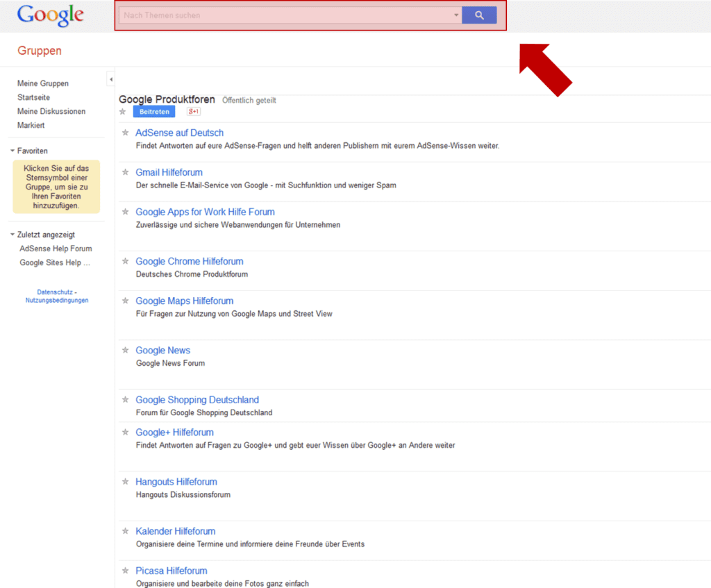This screenshot has width=711, height=588.
Task: Collapse the left sidebar panel arrow
Action: [x=110, y=79]
